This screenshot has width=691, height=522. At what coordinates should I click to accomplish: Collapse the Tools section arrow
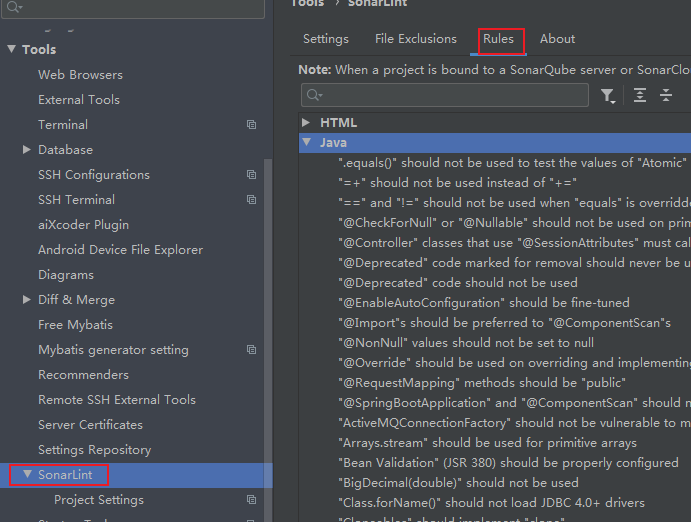pyautogui.click(x=12, y=49)
